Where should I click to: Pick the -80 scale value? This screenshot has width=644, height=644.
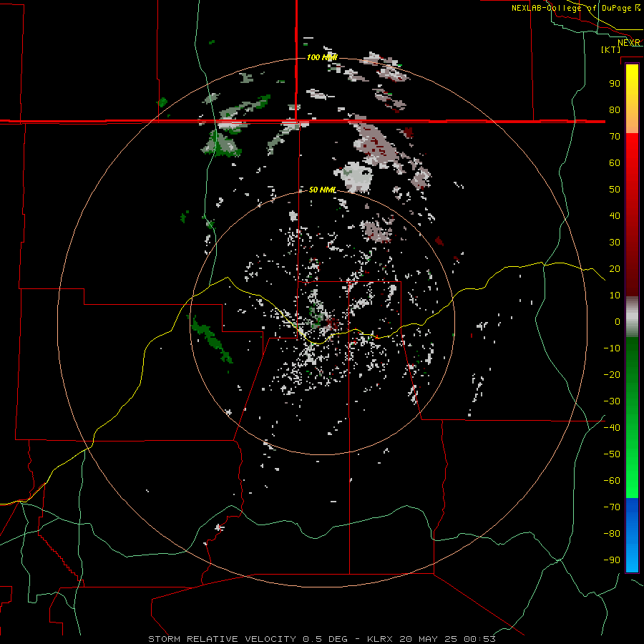(x=612, y=534)
